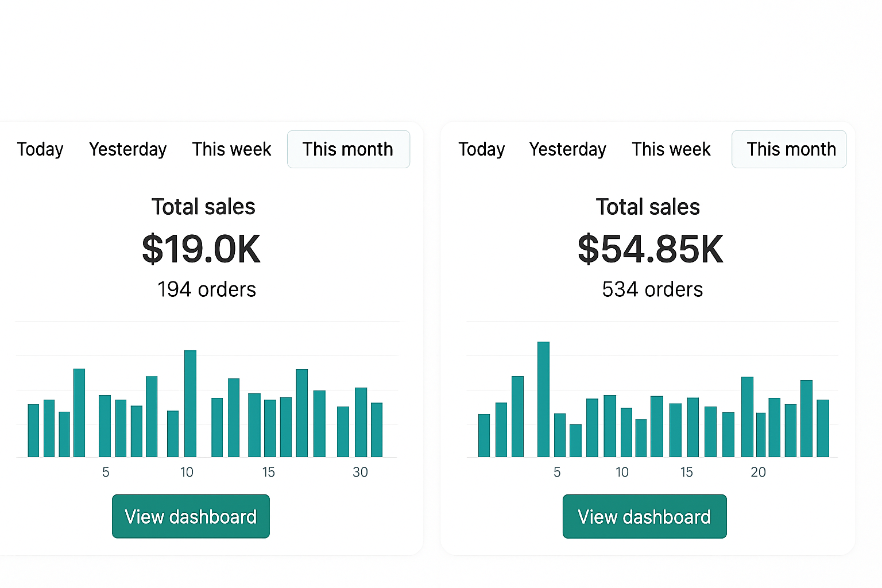The width and height of the screenshot is (882, 588).
Task: Select the Today tab in the $19.0K card
Action: [x=40, y=149]
